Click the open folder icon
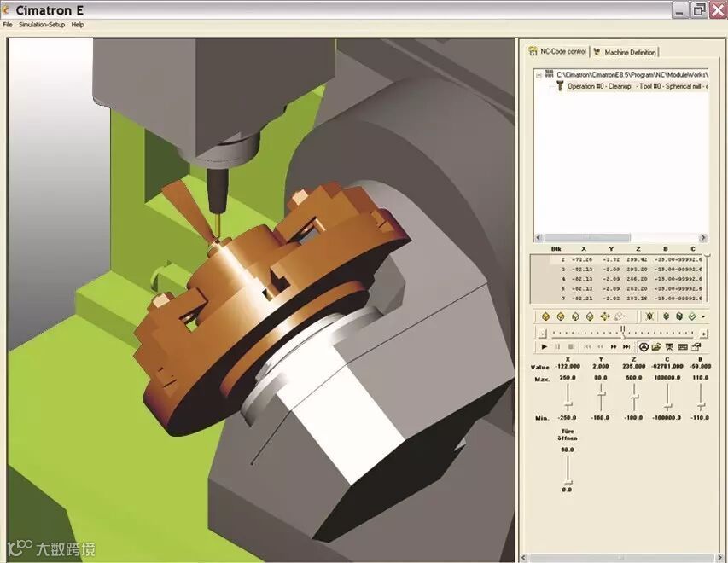Screen dimensions: 728x563 [656, 346]
